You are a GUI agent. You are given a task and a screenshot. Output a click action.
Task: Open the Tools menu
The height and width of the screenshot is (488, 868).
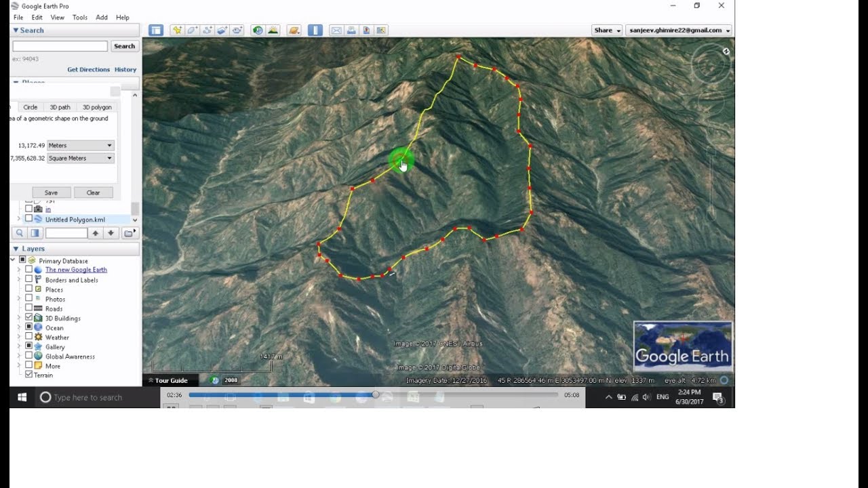coord(80,17)
